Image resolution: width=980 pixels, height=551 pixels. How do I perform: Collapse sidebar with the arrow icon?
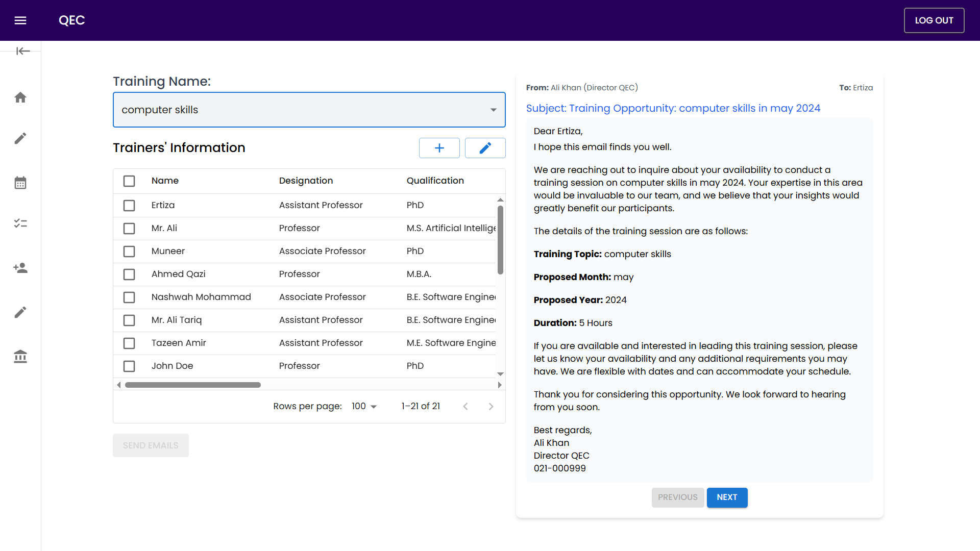click(x=23, y=51)
